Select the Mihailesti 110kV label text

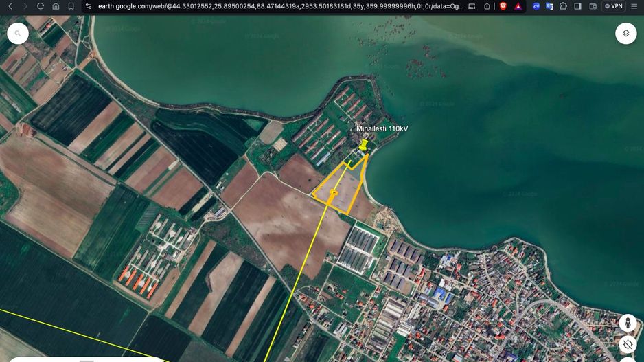coord(382,128)
